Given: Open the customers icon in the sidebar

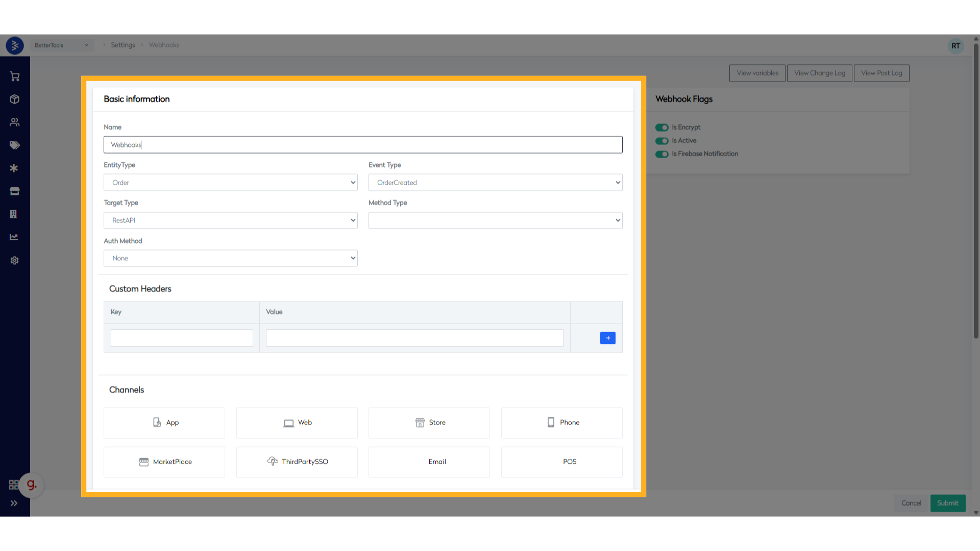Looking at the screenshot, I should pos(14,122).
